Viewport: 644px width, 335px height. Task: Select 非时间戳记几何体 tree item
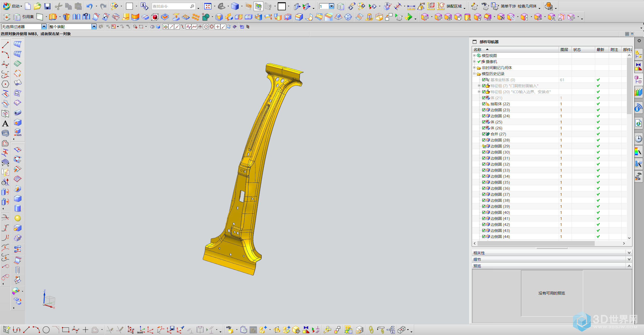497,68
